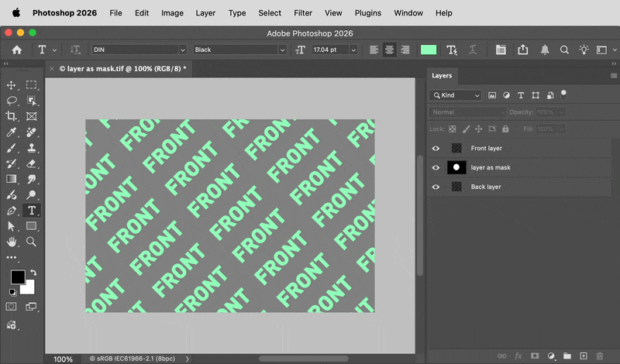Open the font family DIN dropdown
The height and width of the screenshot is (364, 620).
tap(183, 50)
